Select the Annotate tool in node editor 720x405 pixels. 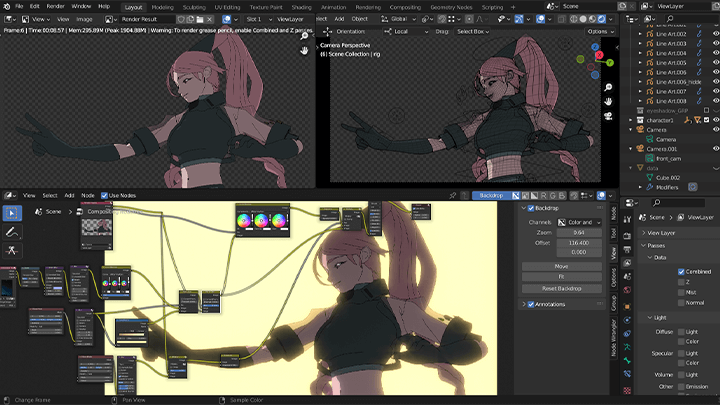(x=12, y=232)
